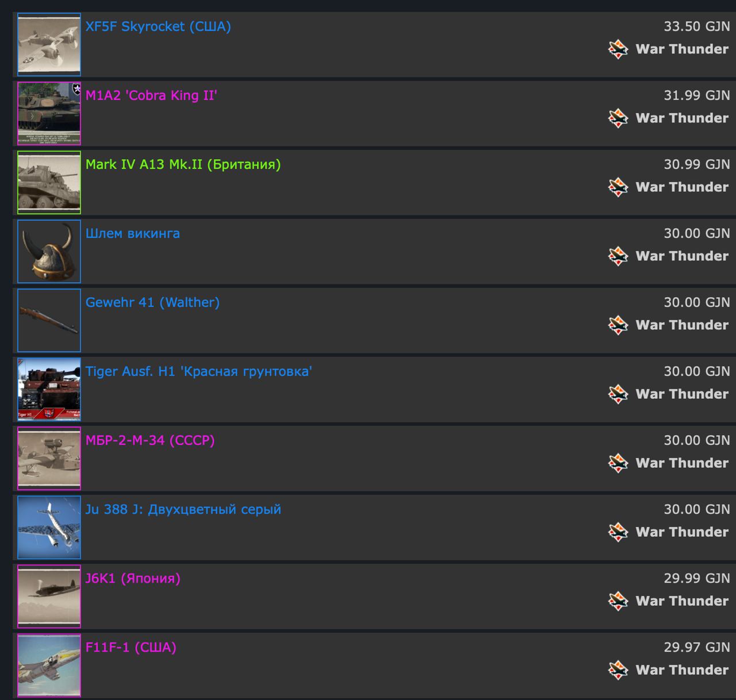Open Tiger Ausf. H1 'Красная грунтовка' listing
This screenshot has height=700, width=736.
(x=198, y=371)
